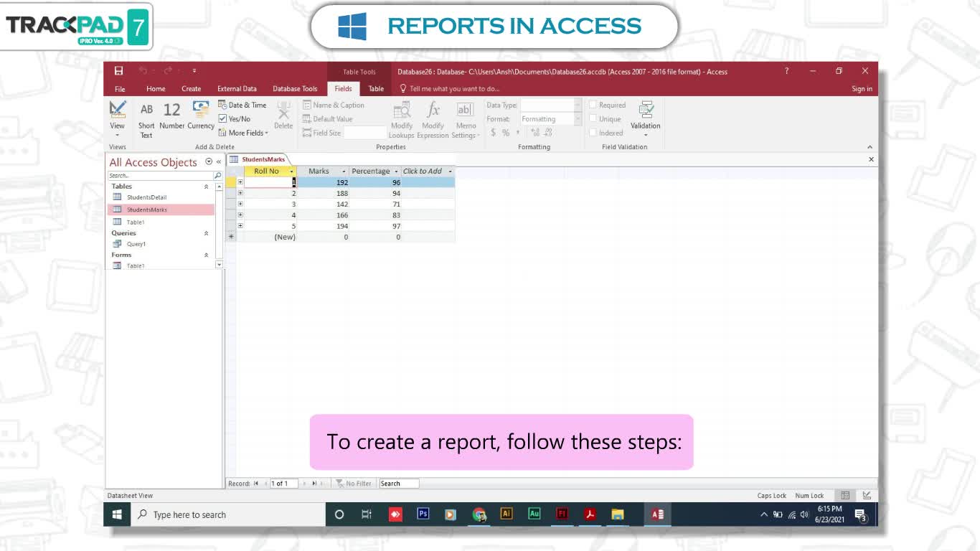
Task: Toggle the Yes/No field checkbox
Action: pyautogui.click(x=222, y=119)
